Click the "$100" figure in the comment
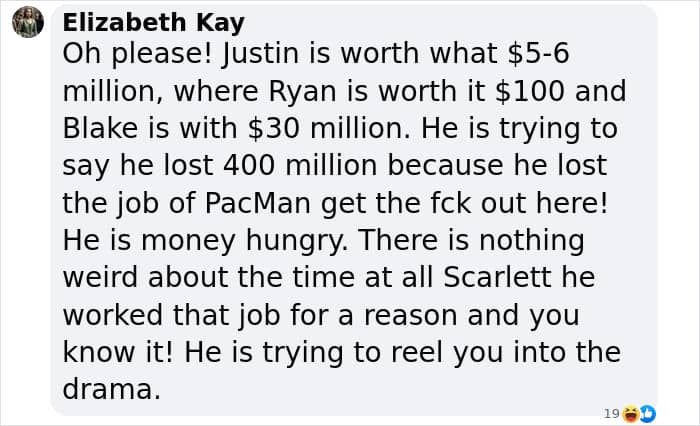 [x=530, y=91]
